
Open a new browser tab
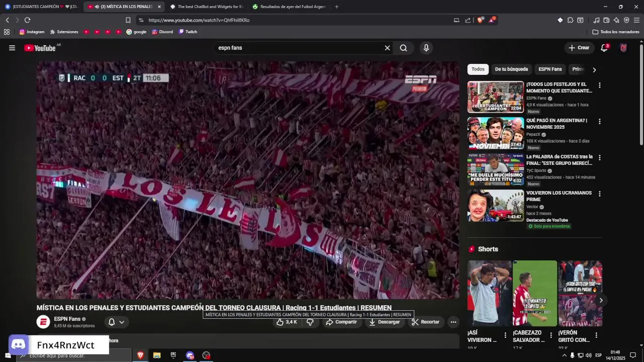(x=337, y=7)
